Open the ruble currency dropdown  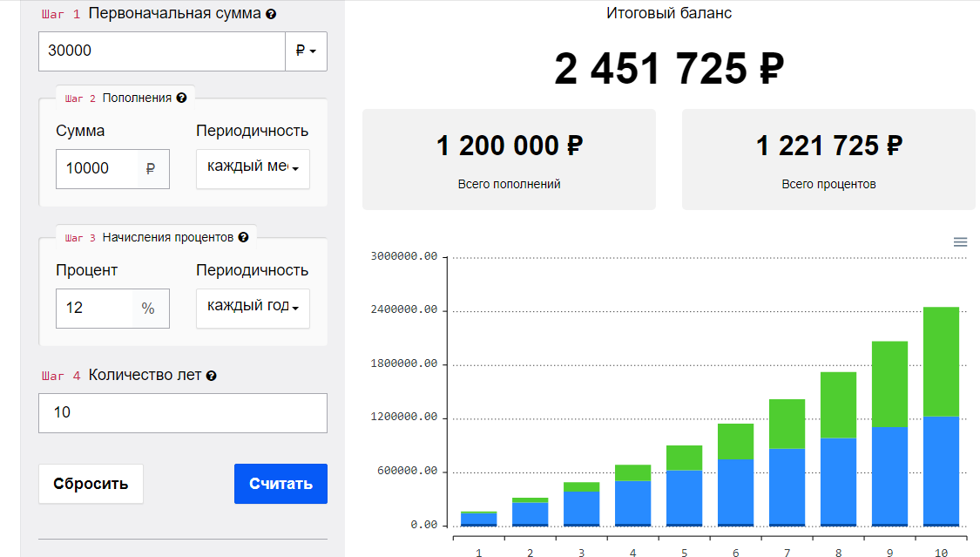tap(307, 51)
